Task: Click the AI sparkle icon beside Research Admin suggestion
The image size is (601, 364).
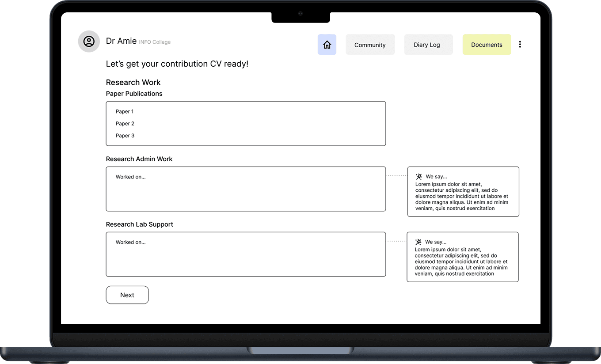Action: [x=418, y=176]
